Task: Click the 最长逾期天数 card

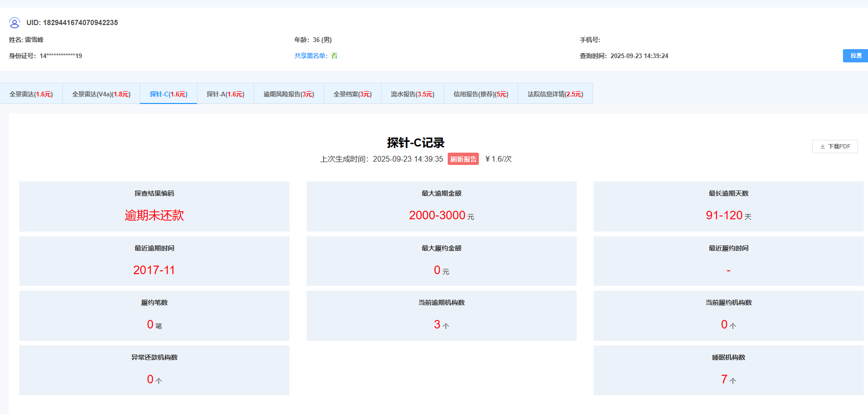Action: click(x=728, y=207)
